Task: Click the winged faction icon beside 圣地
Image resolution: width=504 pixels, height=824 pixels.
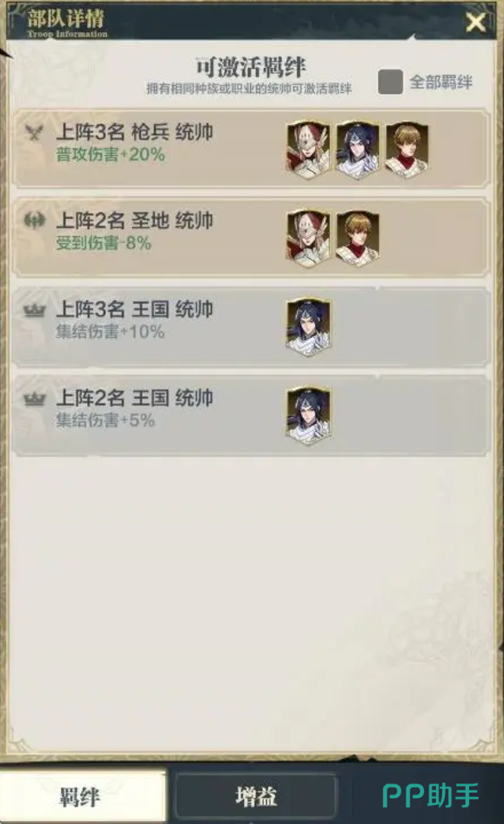Action: [34, 220]
